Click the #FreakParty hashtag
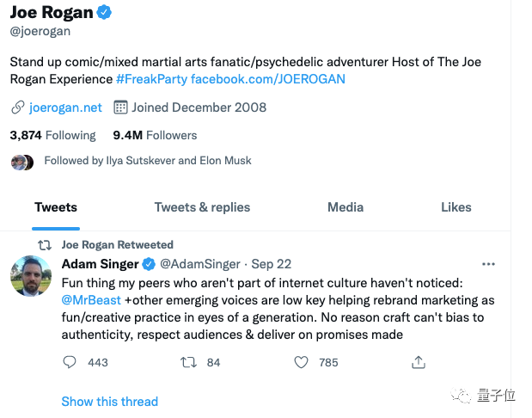Screen dimensions: 532x418 (x=151, y=79)
